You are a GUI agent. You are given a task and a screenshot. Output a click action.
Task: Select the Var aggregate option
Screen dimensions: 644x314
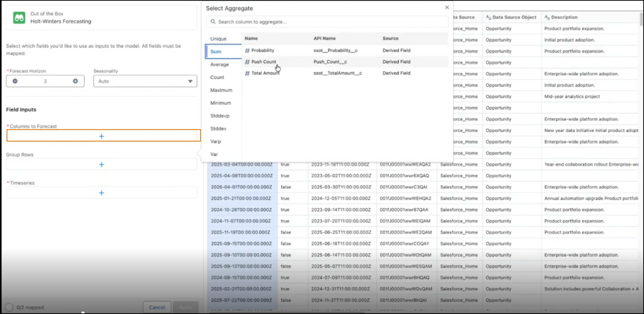214,154
